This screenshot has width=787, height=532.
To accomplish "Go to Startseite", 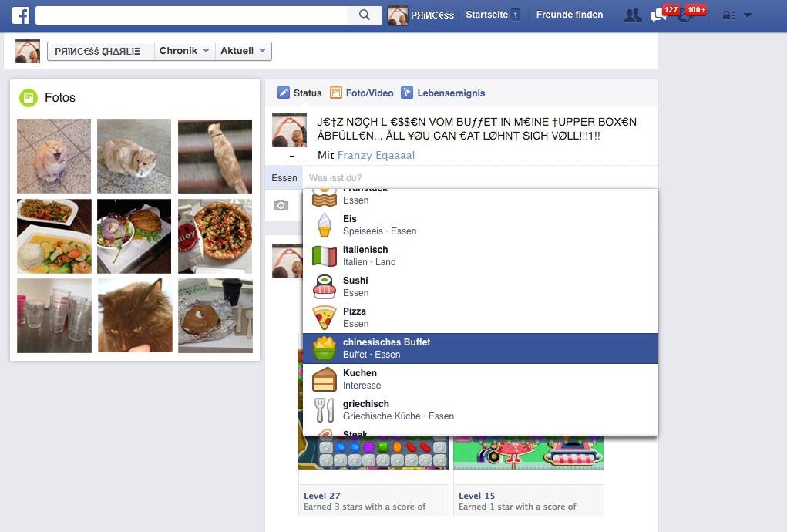I will tap(487, 15).
